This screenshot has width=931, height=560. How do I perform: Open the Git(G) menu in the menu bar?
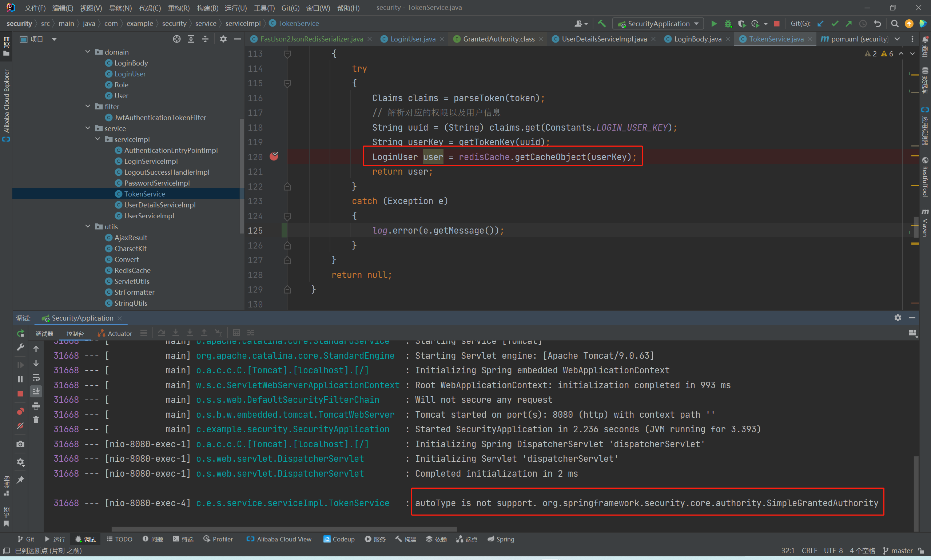pyautogui.click(x=290, y=8)
